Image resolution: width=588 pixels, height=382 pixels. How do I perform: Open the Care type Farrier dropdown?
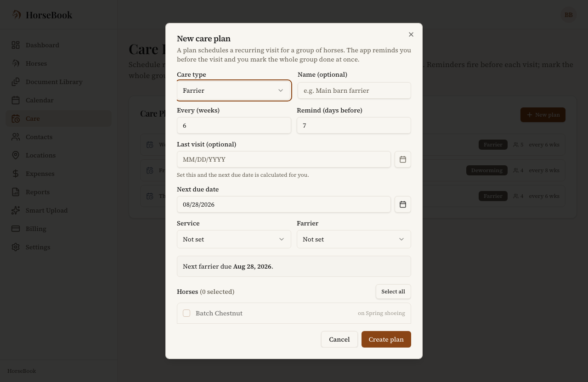(x=234, y=90)
